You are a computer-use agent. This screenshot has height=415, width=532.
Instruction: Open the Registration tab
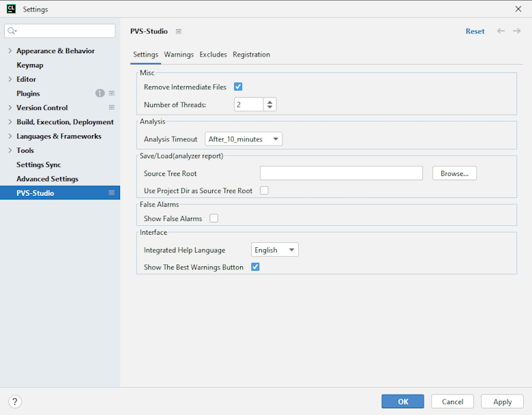(251, 55)
